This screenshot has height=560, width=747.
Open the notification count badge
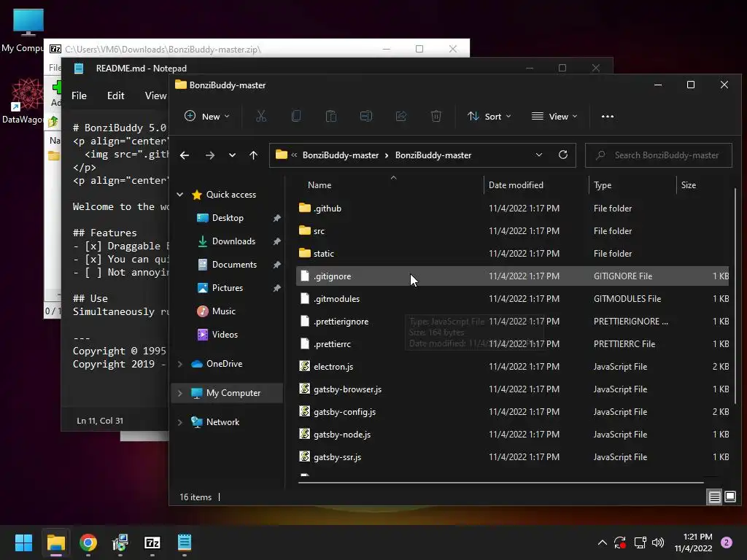click(x=727, y=542)
